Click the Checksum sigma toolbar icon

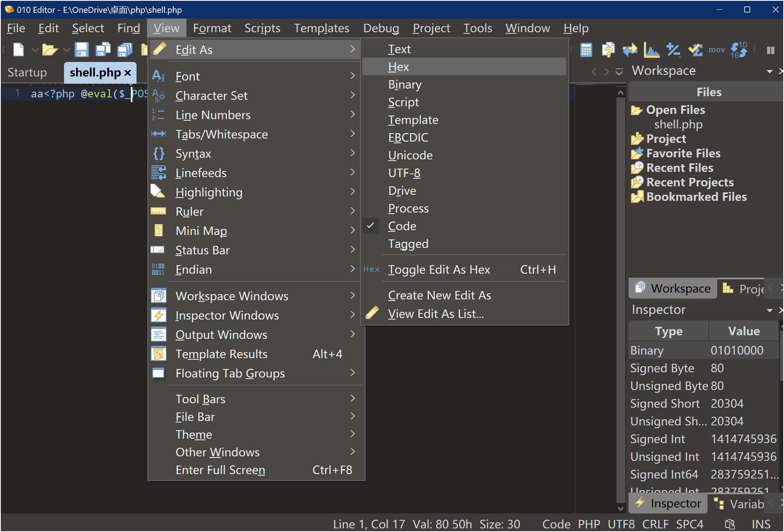[695, 50]
